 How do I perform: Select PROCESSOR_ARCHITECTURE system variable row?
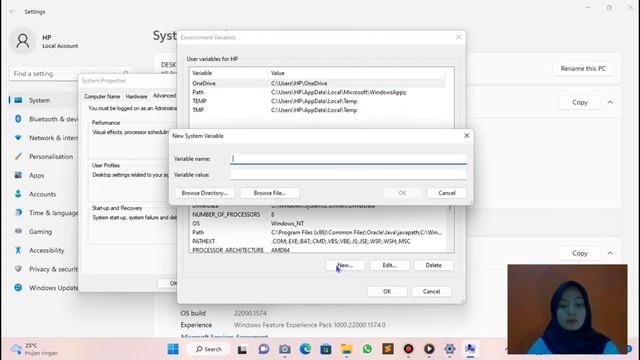(x=318, y=250)
